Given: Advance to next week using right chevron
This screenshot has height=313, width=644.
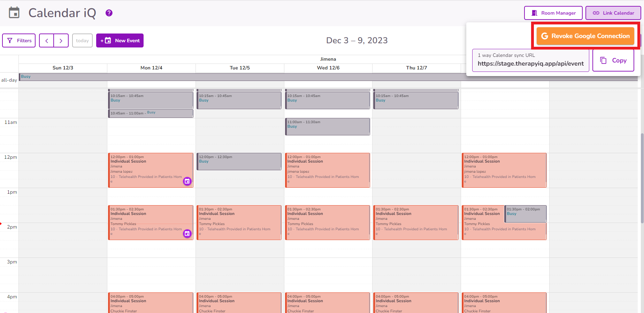Looking at the screenshot, I should (x=61, y=40).
